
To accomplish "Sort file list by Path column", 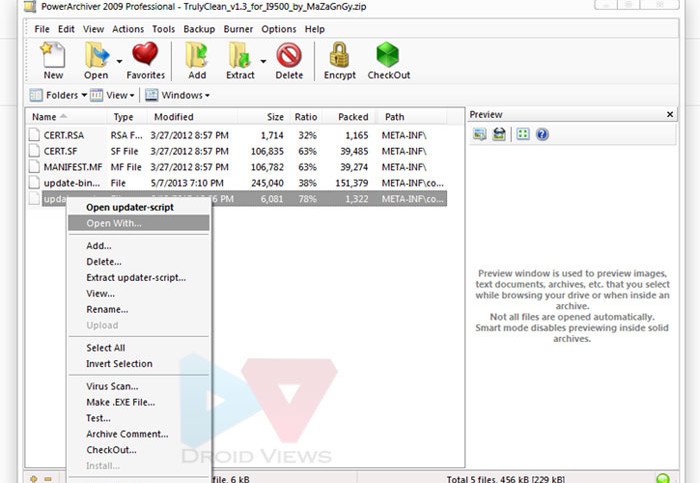I will (411, 117).
